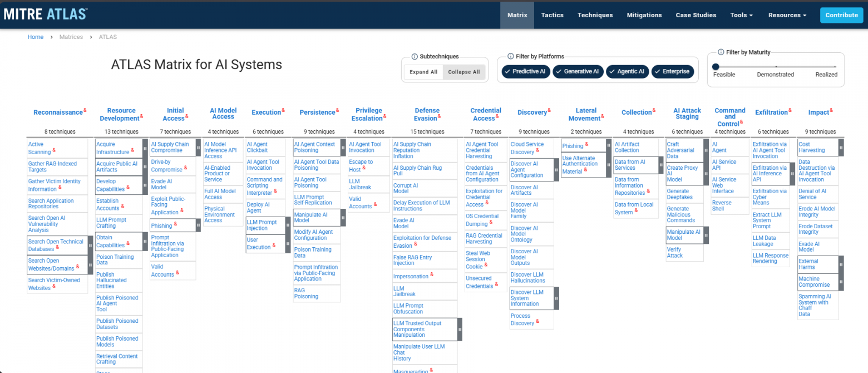The image size is (868, 373).
Task: Click the Contribute button
Action: tap(841, 15)
